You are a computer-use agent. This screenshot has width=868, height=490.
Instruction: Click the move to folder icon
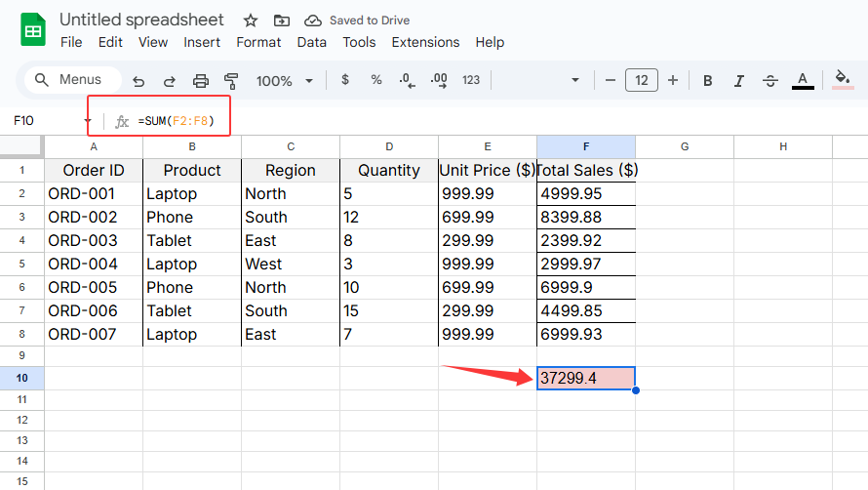tap(281, 20)
